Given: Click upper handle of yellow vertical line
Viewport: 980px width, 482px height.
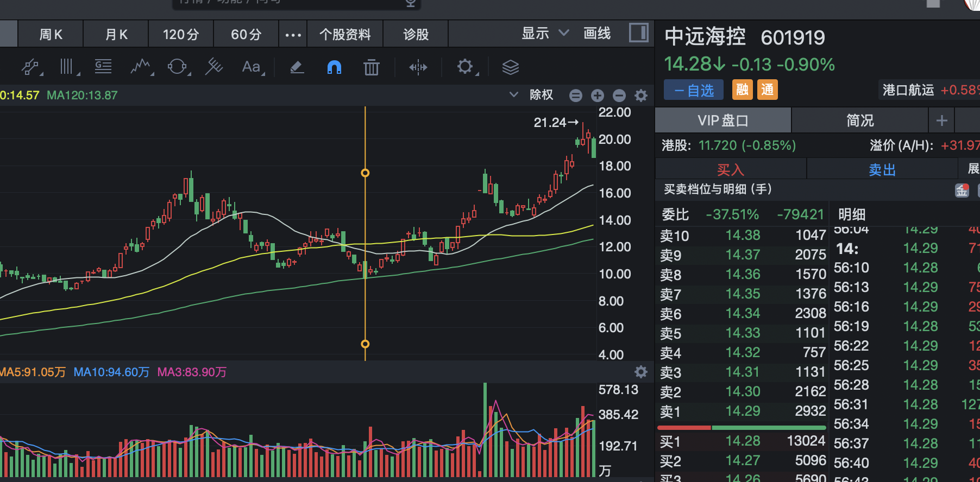Looking at the screenshot, I should 365,173.
